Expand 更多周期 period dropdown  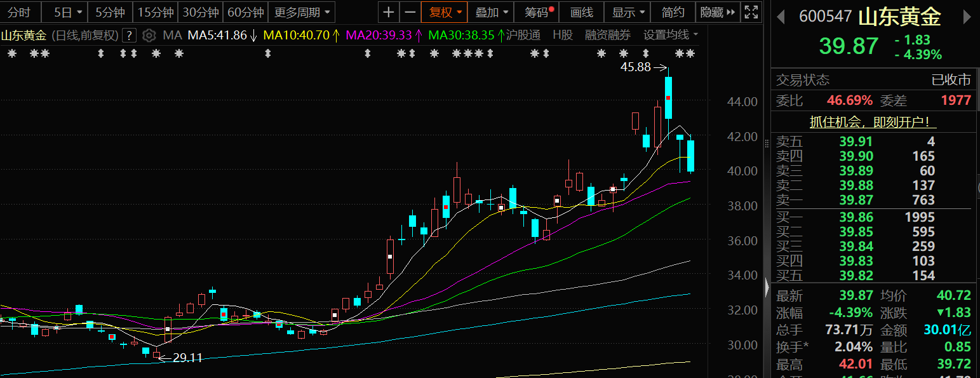(x=302, y=12)
